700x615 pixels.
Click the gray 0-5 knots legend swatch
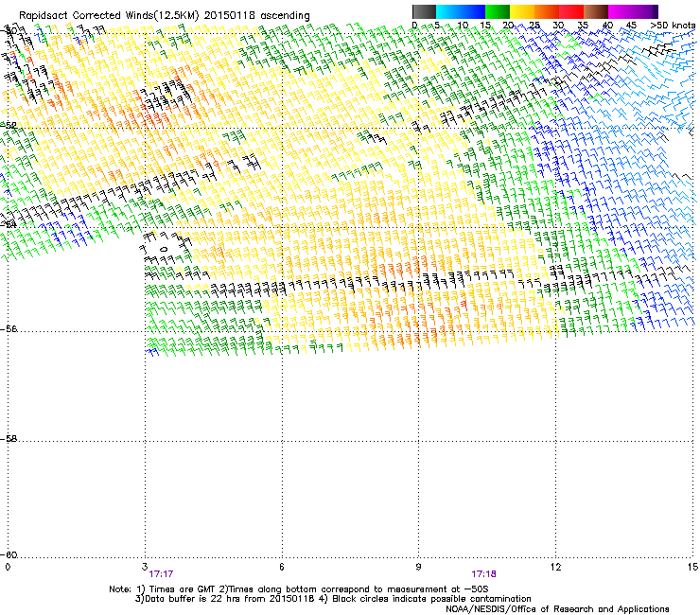click(424, 11)
